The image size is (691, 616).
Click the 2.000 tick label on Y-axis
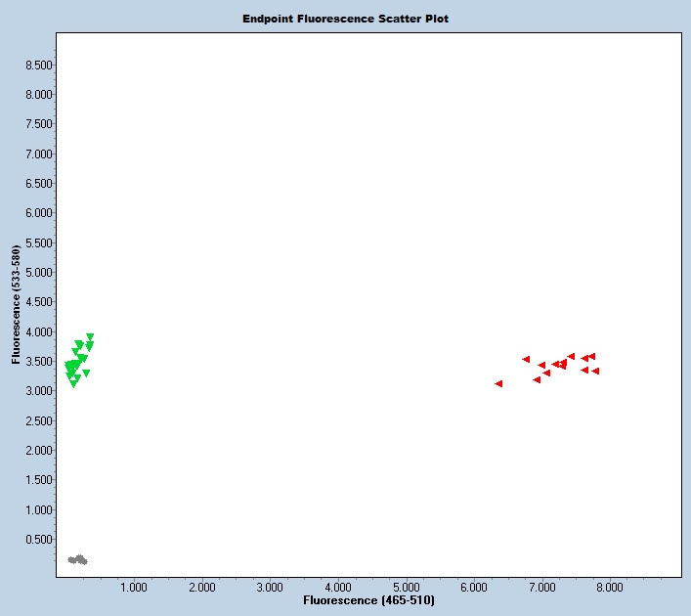coord(38,451)
